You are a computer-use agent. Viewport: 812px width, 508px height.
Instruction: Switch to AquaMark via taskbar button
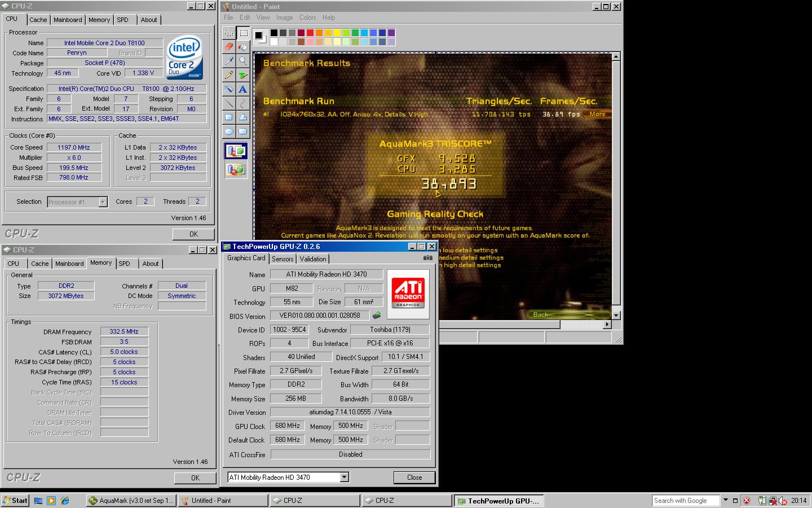(131, 500)
